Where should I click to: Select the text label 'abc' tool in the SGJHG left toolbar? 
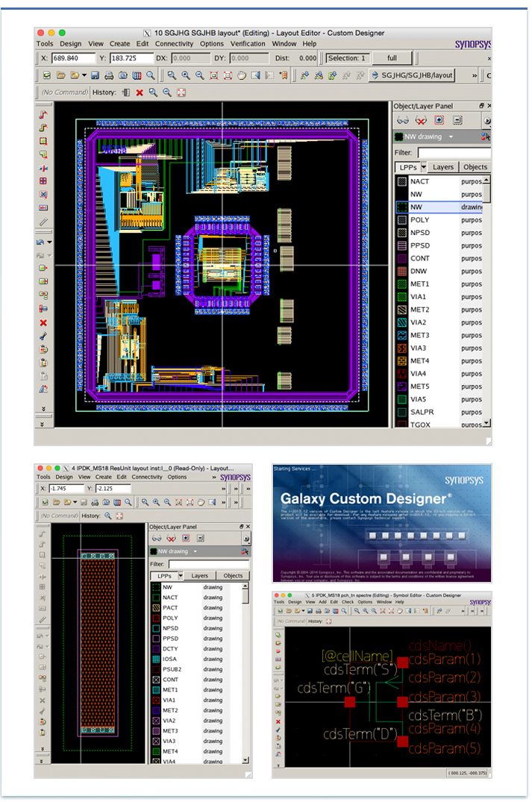click(43, 208)
